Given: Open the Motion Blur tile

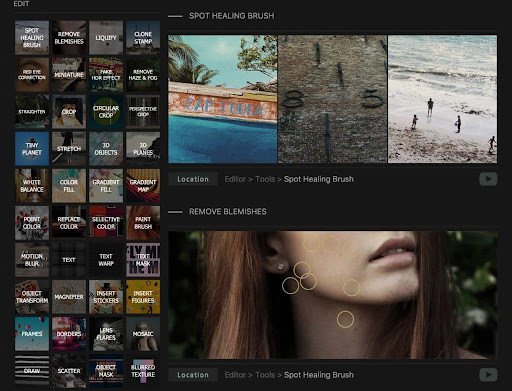Looking at the screenshot, I should [32, 260].
